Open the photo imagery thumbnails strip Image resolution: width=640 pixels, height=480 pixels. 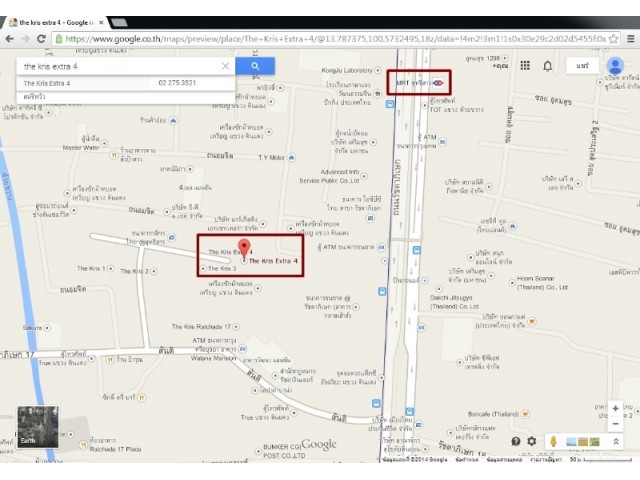click(x=582, y=441)
